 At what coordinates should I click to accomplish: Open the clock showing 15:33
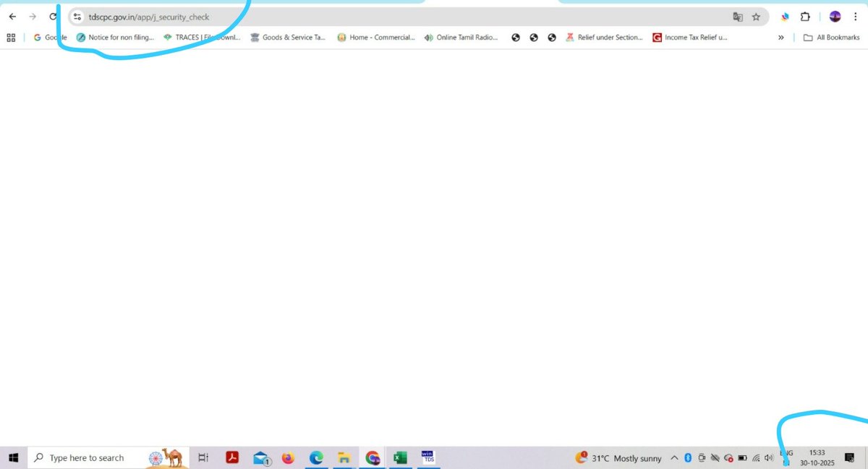click(817, 457)
